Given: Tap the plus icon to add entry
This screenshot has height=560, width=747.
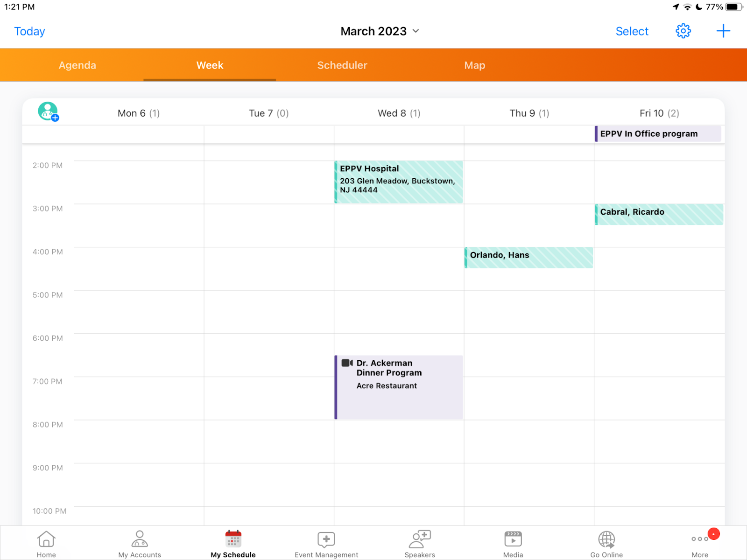Looking at the screenshot, I should 723,31.
